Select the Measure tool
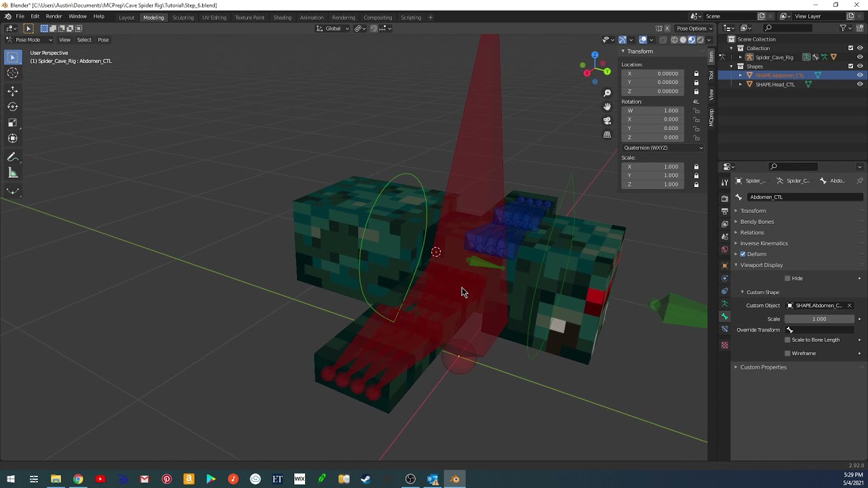868x488 pixels. 12,173
